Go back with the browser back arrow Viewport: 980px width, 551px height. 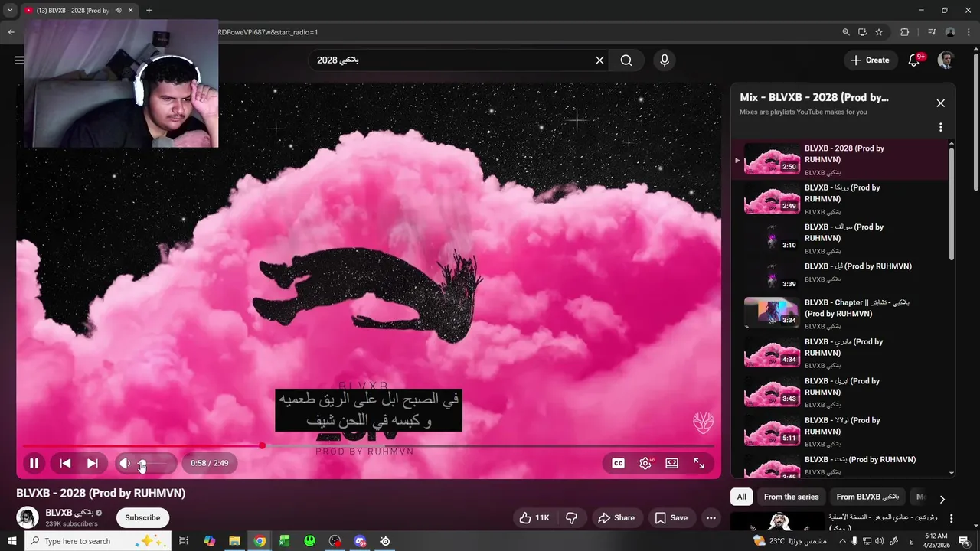(x=11, y=32)
